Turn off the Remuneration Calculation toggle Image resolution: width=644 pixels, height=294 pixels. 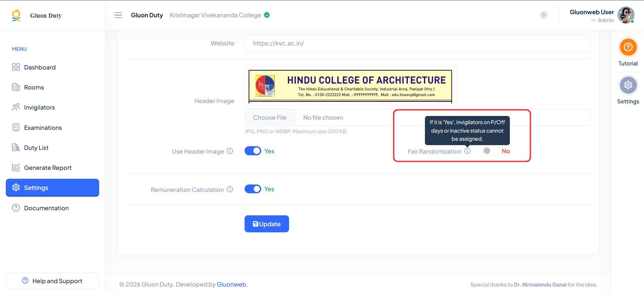pos(253,189)
